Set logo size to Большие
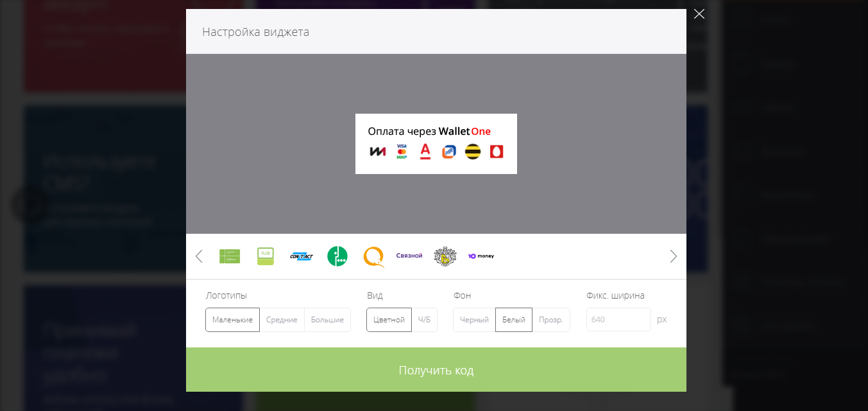Viewport: 868px width, 411px height. coord(327,320)
